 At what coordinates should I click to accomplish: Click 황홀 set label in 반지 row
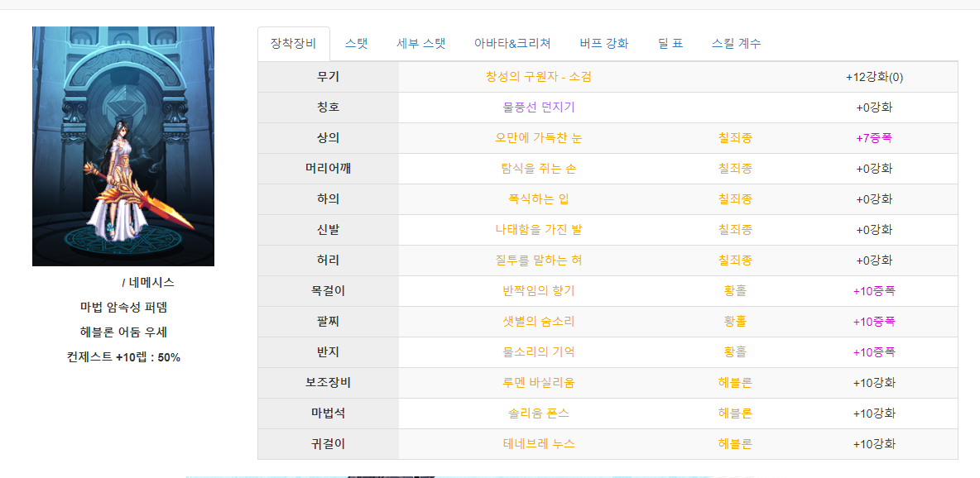click(x=735, y=352)
